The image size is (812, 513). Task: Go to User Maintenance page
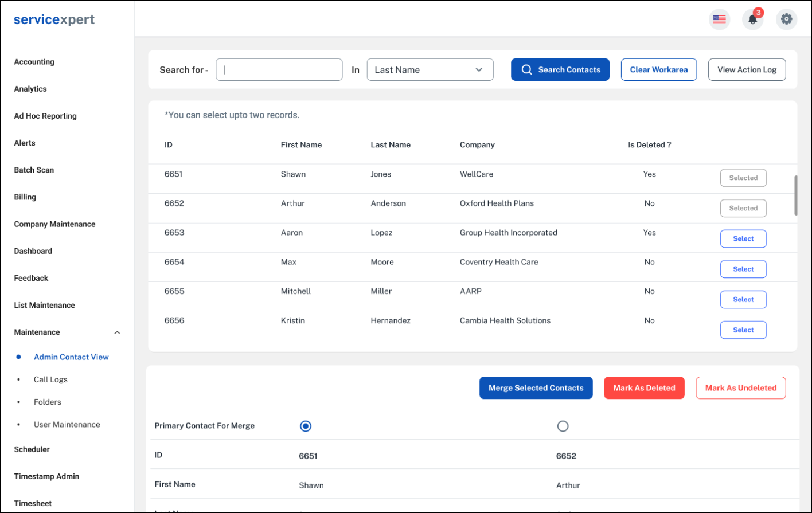[x=67, y=425]
